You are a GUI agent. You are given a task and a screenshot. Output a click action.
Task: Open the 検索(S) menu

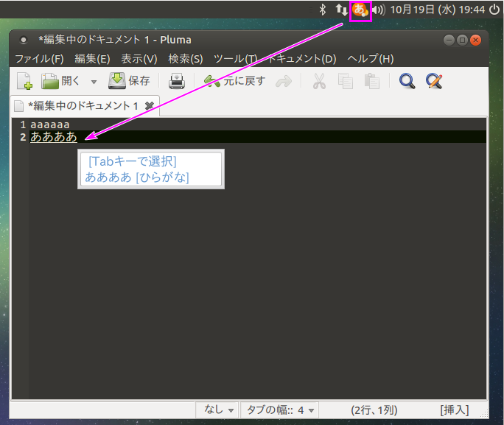(186, 59)
